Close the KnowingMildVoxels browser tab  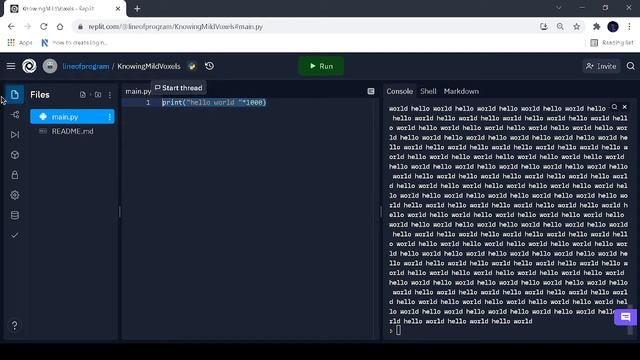(x=118, y=9)
